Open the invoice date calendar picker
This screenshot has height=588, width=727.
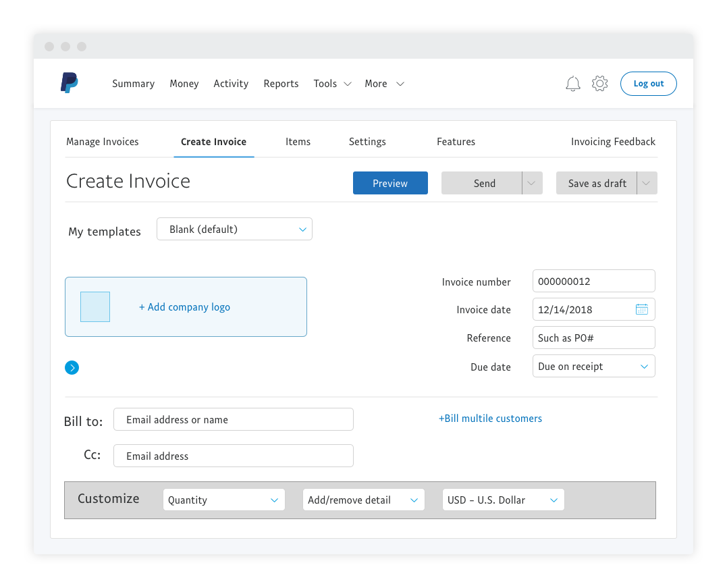tap(641, 310)
